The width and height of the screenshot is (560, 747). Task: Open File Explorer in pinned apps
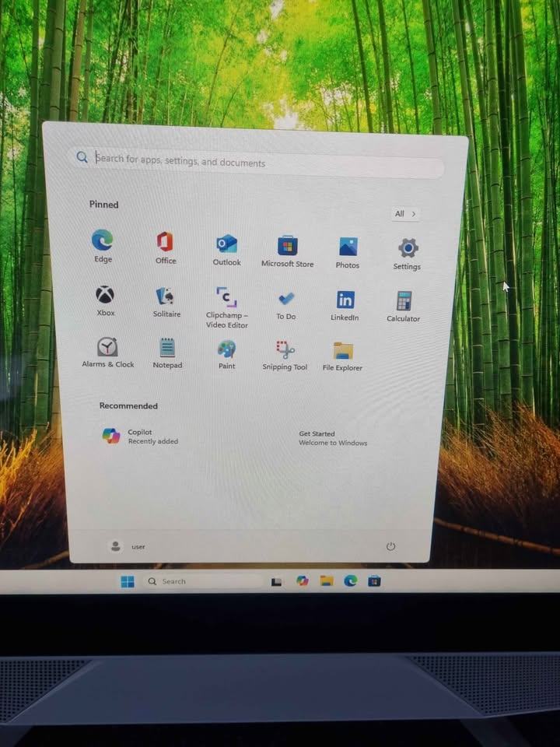[x=342, y=356]
